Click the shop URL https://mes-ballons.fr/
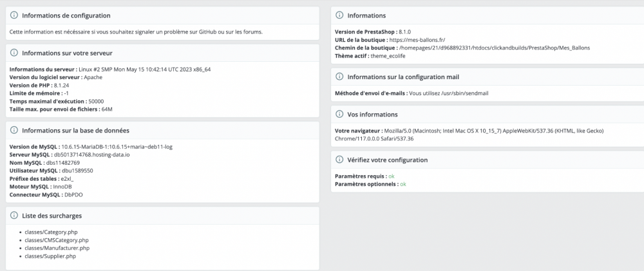Screen dimensions: 644x271 tap(417, 40)
